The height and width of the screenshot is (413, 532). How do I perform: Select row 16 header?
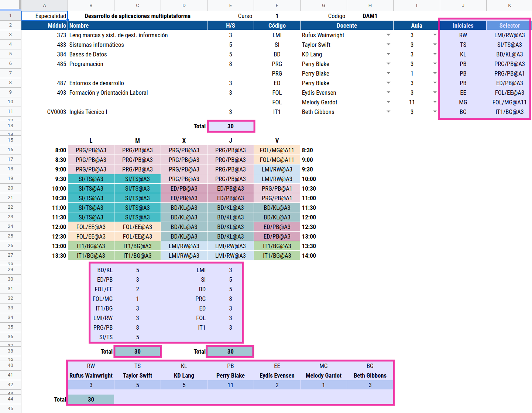point(10,150)
